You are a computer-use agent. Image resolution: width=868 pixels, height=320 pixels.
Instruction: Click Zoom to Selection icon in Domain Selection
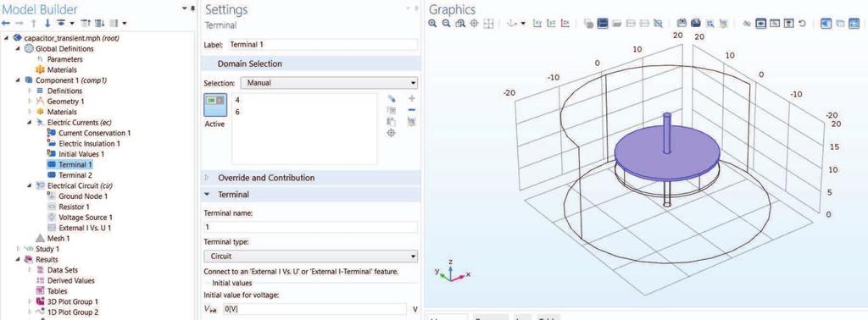point(392,133)
